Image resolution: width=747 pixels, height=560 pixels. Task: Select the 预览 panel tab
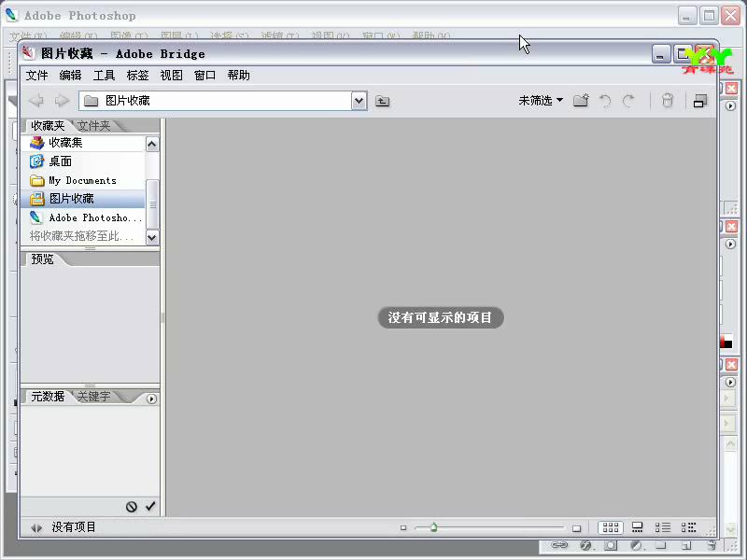coord(42,259)
